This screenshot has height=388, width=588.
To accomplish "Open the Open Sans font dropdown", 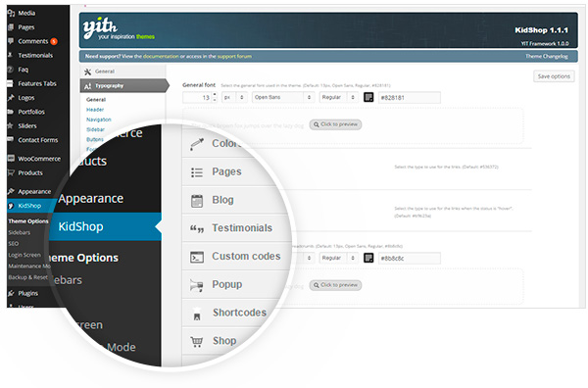I will 283,97.
